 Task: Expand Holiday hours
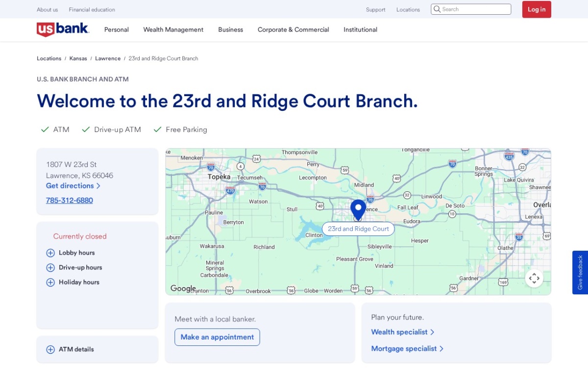[x=73, y=282]
